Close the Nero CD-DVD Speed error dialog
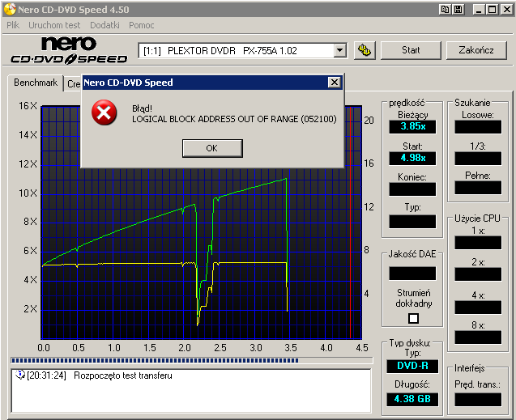Screen dimensions: 516x420 [x=335, y=83]
